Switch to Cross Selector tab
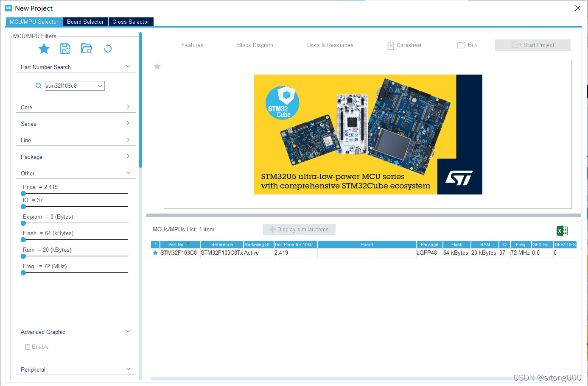588x386 pixels. tap(131, 22)
